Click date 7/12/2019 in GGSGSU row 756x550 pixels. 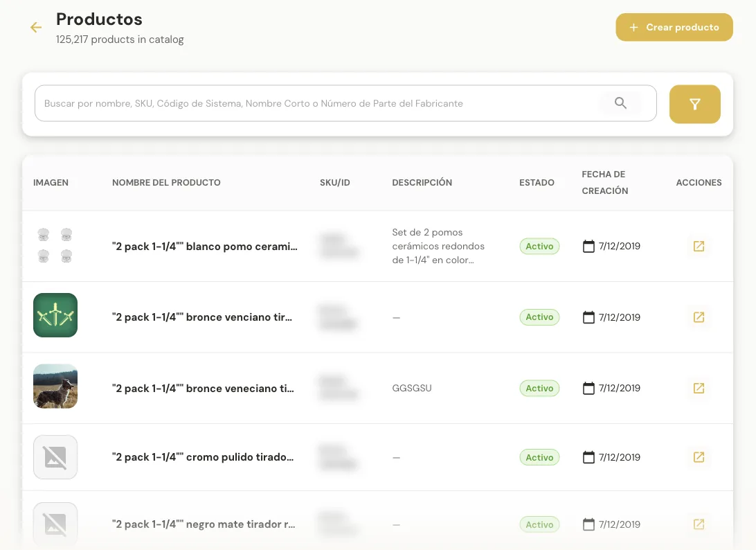[619, 388]
